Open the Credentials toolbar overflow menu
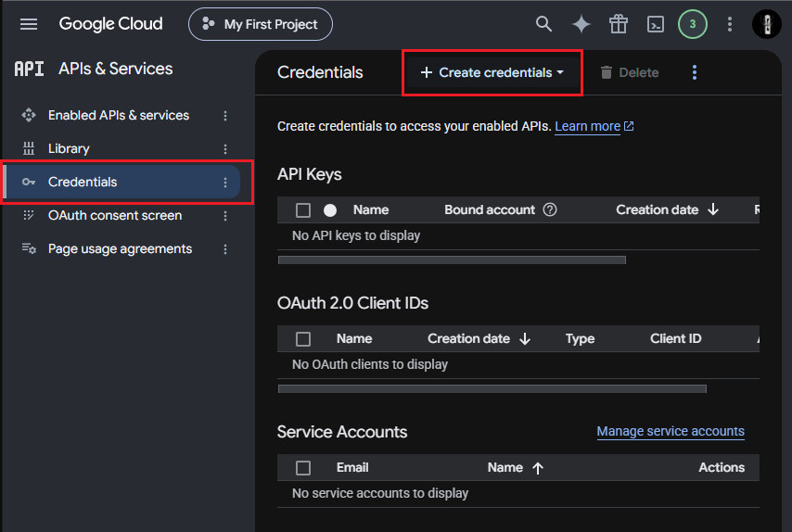 pyautogui.click(x=695, y=72)
